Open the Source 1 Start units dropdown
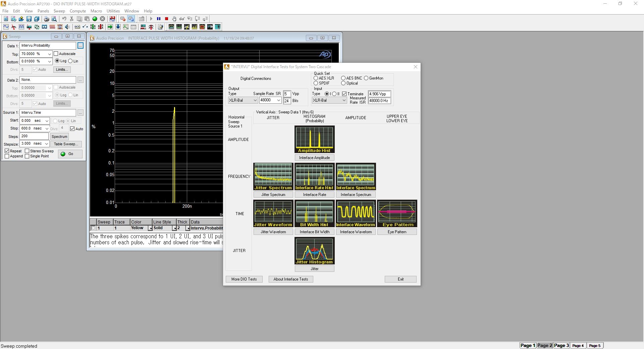The height and width of the screenshot is (349, 644). pos(47,121)
